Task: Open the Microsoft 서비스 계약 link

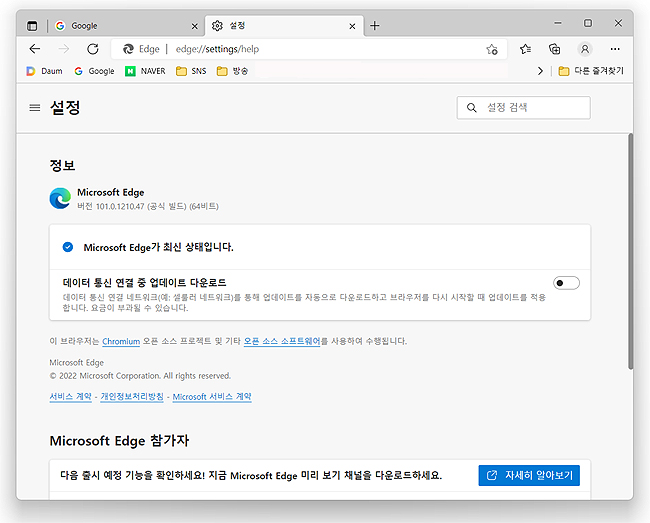Action: tap(212, 397)
